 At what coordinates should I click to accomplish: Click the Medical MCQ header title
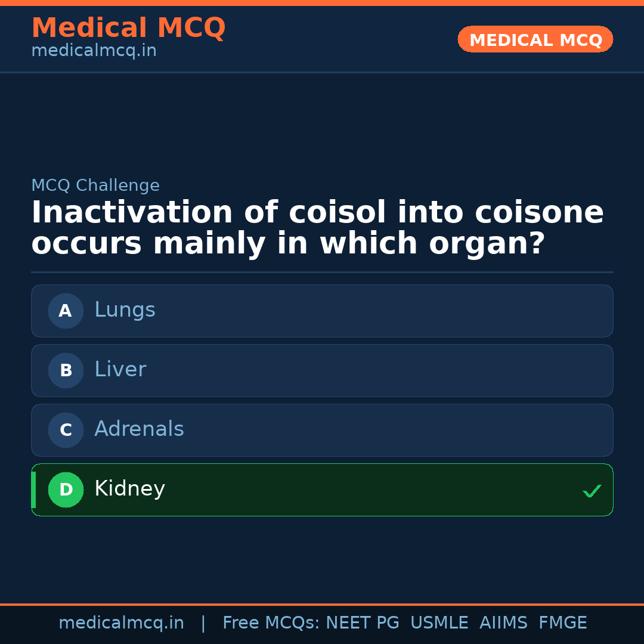(128, 28)
